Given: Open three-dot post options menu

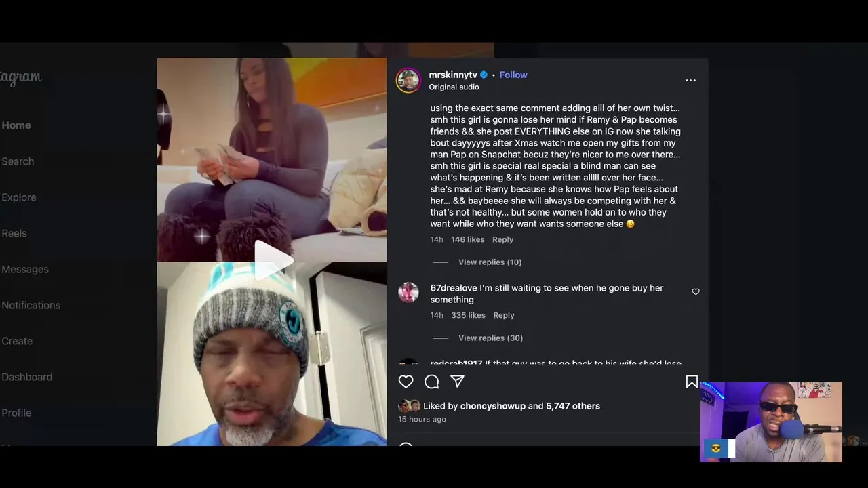Looking at the screenshot, I should 690,80.
